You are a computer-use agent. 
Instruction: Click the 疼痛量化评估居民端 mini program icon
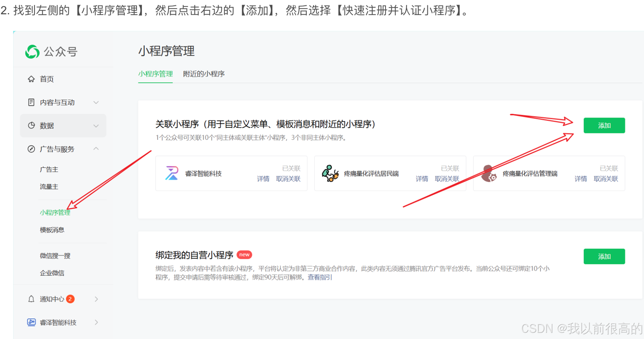(x=330, y=173)
